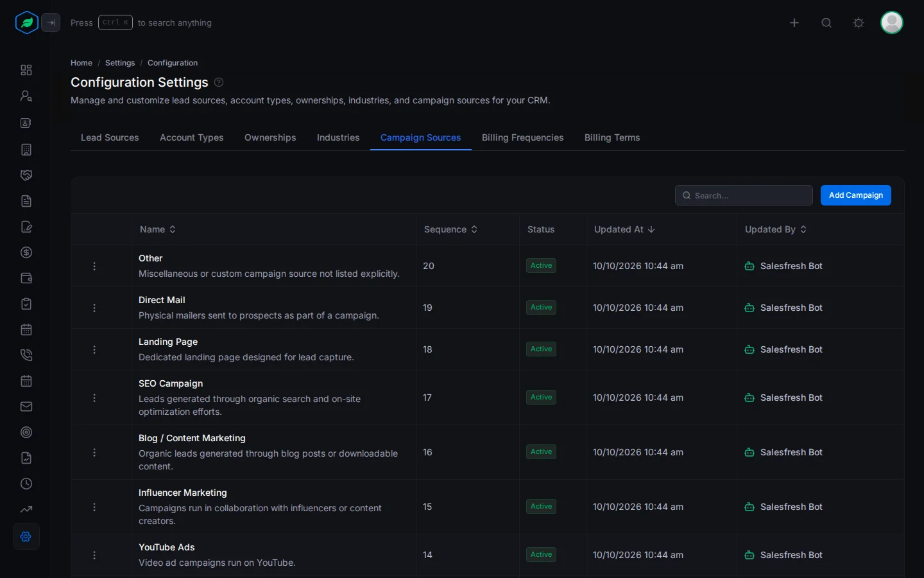Sort the table by Sequence column

click(x=450, y=229)
